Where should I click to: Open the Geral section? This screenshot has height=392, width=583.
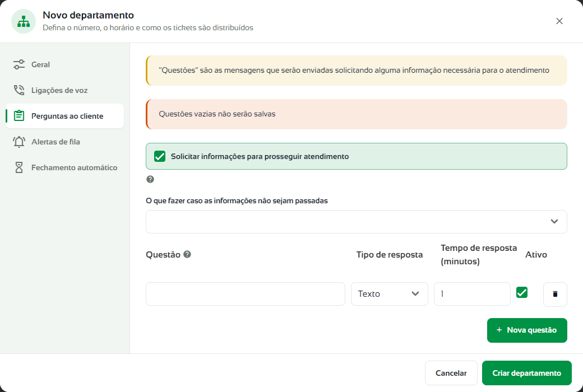click(x=64, y=64)
